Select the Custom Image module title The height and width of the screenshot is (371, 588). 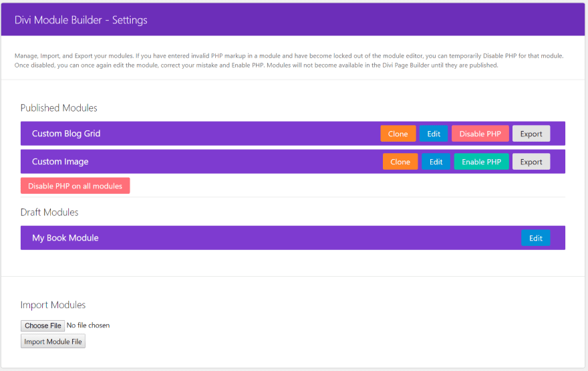(x=60, y=162)
